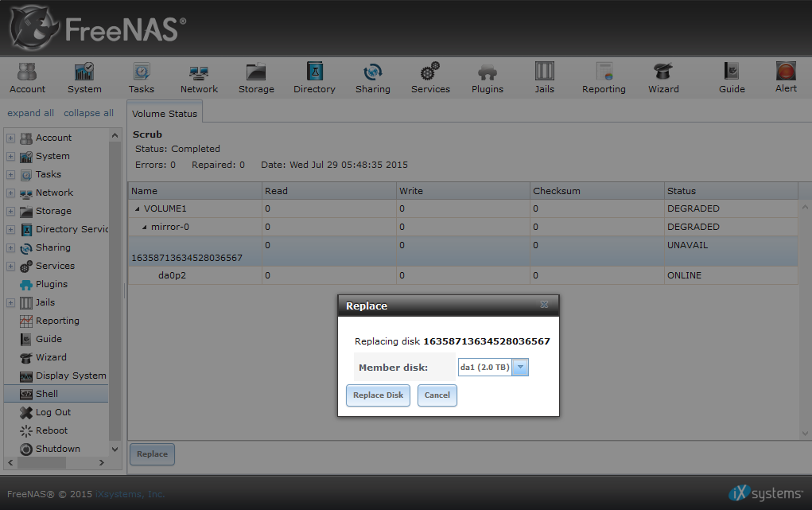Check the red Alert indicator
This screenshot has height=510, width=812.
786,77
